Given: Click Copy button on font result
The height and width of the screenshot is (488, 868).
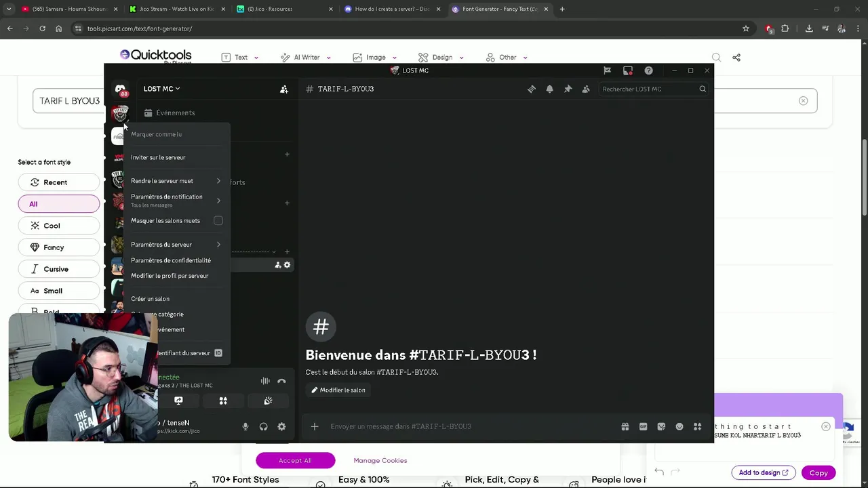Looking at the screenshot, I should (x=818, y=473).
